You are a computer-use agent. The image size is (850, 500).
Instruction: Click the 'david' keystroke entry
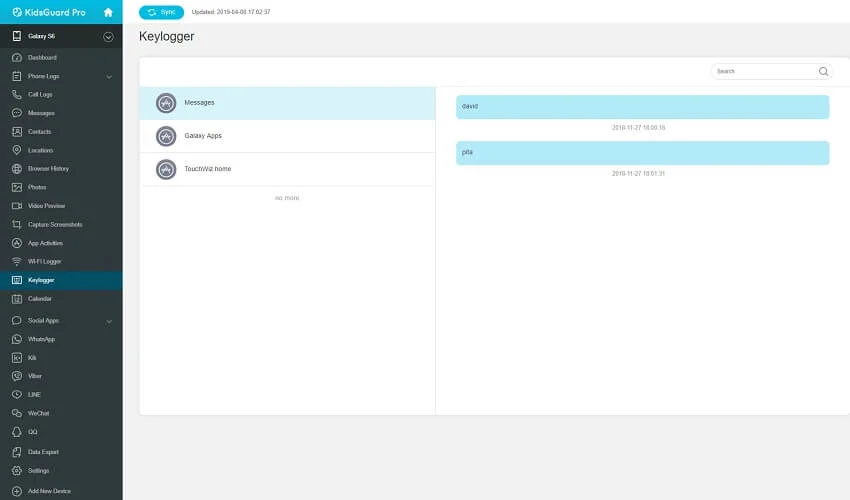[642, 106]
